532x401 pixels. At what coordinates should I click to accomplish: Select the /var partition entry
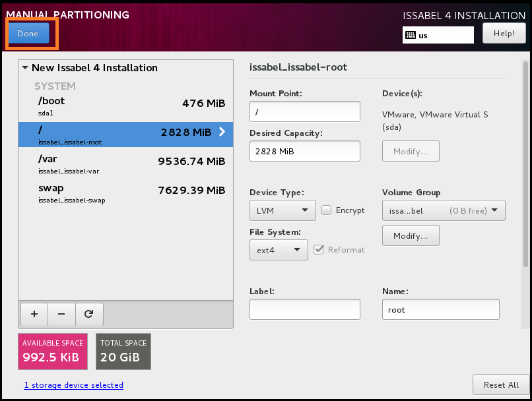[x=125, y=164]
